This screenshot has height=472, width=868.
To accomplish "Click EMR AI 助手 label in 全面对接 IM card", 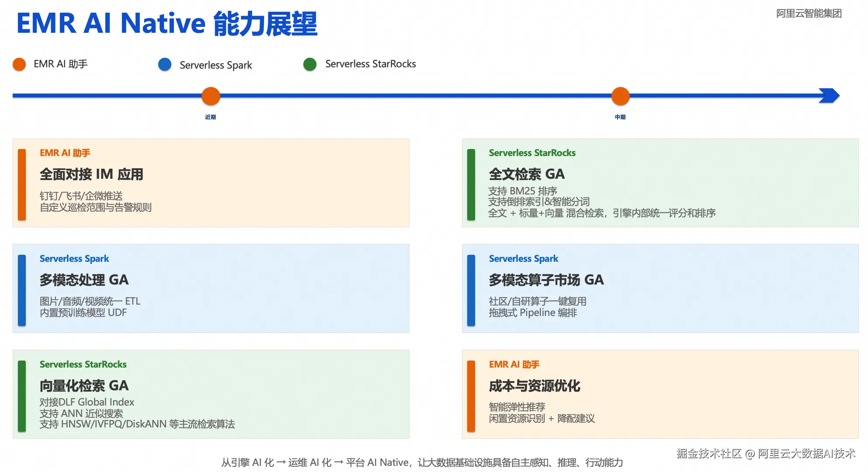I will (x=65, y=153).
